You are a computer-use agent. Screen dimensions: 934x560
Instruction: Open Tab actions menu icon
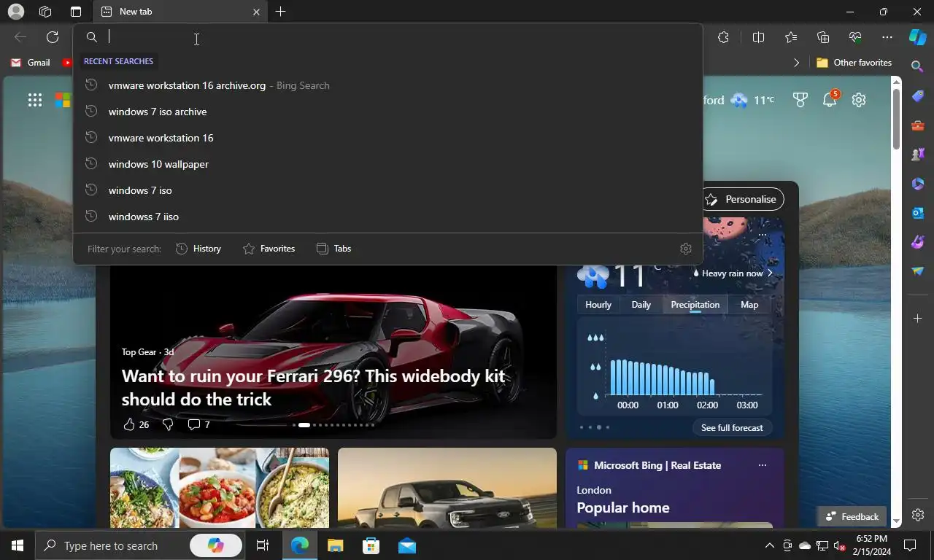76,12
